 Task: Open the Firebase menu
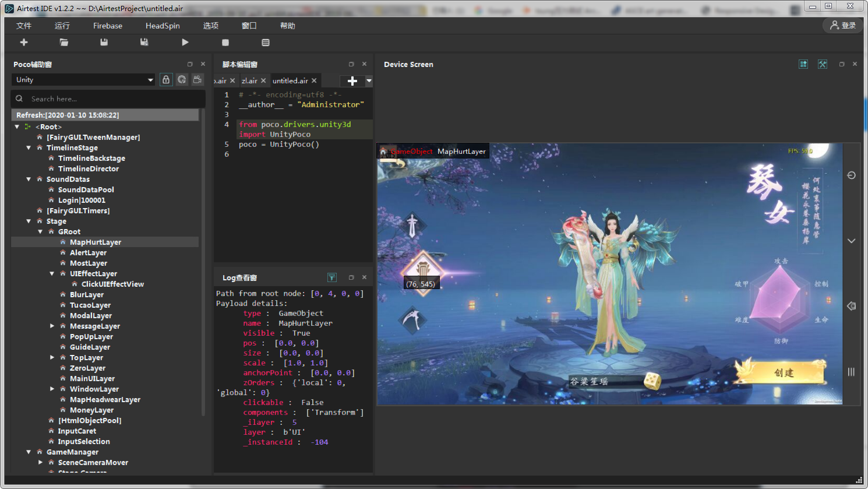tap(108, 26)
